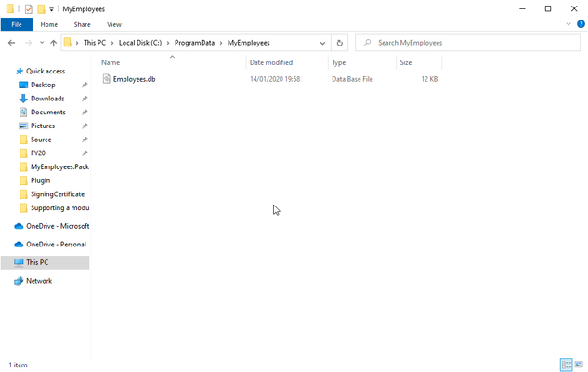
Task: Switch to Details view layout icon
Action: [567, 365]
